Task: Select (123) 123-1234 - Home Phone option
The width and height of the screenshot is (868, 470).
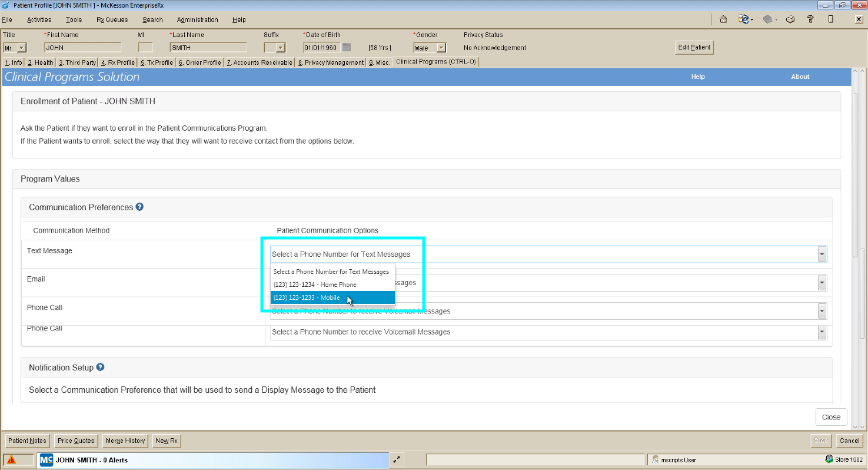Action: pyautogui.click(x=332, y=284)
